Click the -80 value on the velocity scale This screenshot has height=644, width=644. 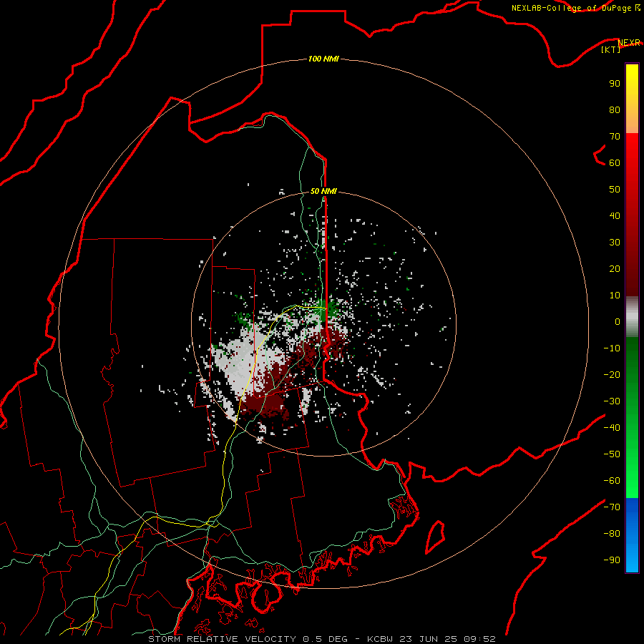pyautogui.click(x=612, y=534)
